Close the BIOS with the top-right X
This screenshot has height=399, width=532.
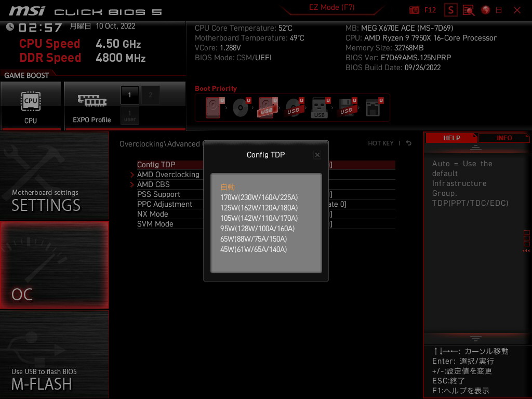[x=517, y=10]
